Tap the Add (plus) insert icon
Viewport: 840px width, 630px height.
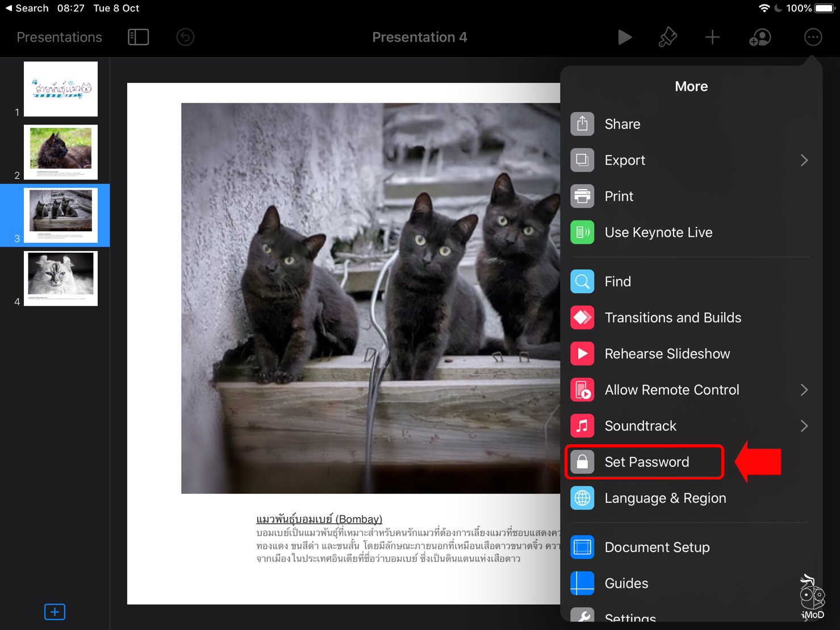712,37
